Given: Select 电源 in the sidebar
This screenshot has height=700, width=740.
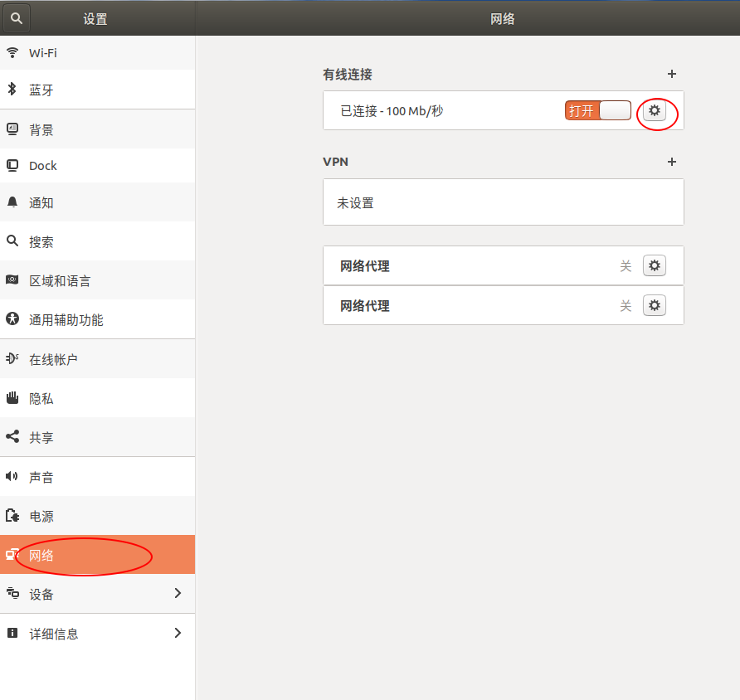Looking at the screenshot, I should [97, 516].
